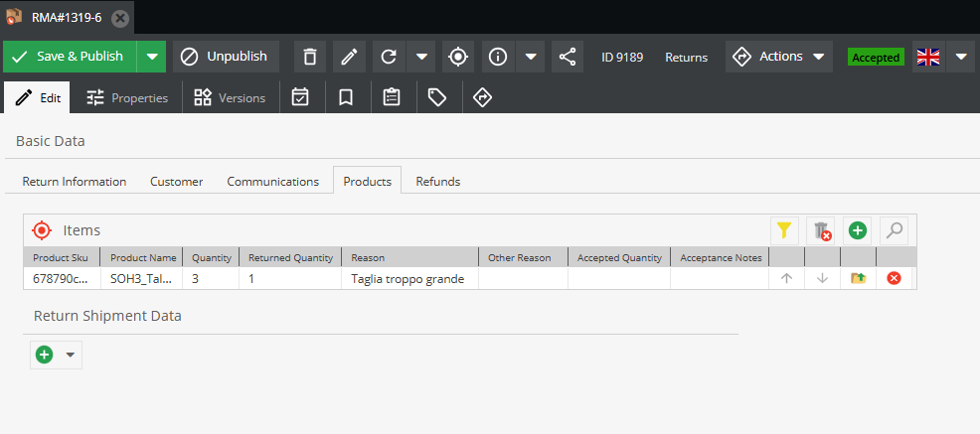The image size is (980, 434).
Task: Click the Unpublish button
Action: pos(226,57)
